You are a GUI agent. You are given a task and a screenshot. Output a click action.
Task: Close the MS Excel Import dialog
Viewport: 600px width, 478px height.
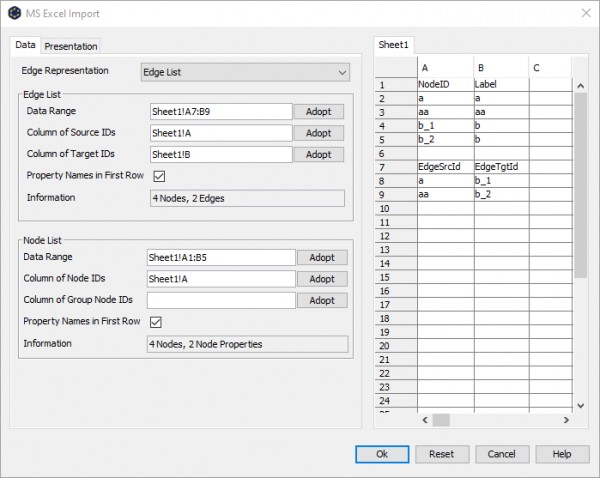(586, 13)
